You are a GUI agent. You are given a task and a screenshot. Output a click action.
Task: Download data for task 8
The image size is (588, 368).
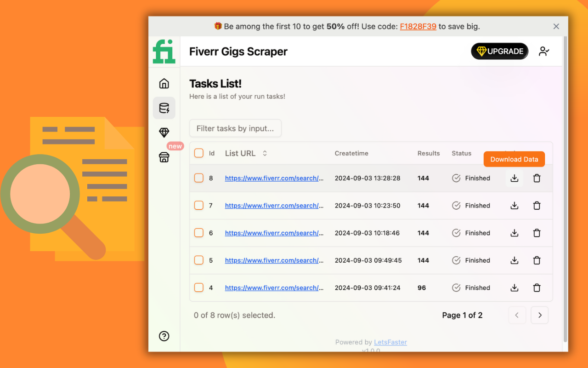tap(514, 178)
